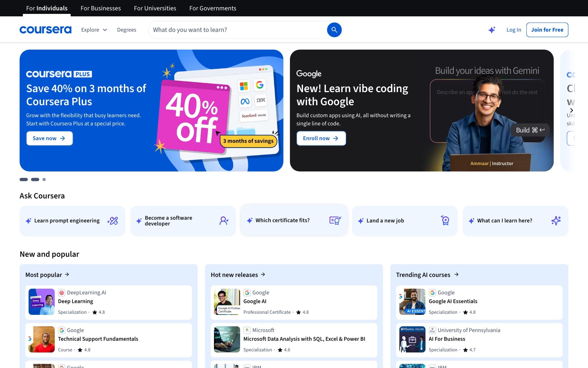The width and height of the screenshot is (588, 368).
Task: Click the next-slide chevron arrow on carousel
Action: (571, 110)
